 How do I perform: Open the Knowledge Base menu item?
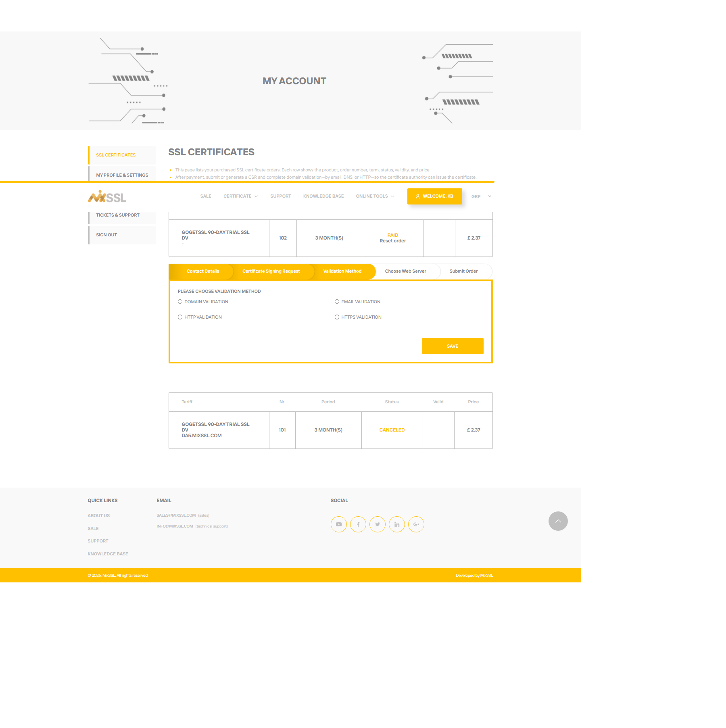[x=323, y=196]
